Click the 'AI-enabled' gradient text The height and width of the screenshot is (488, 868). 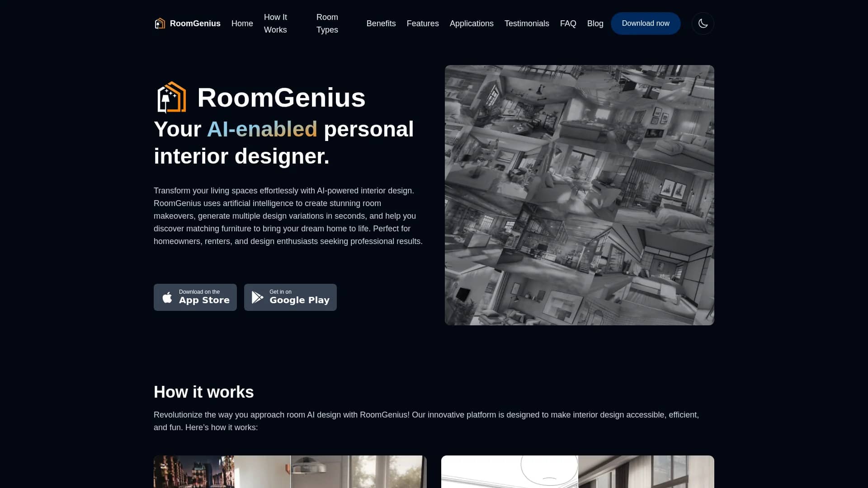tap(262, 129)
